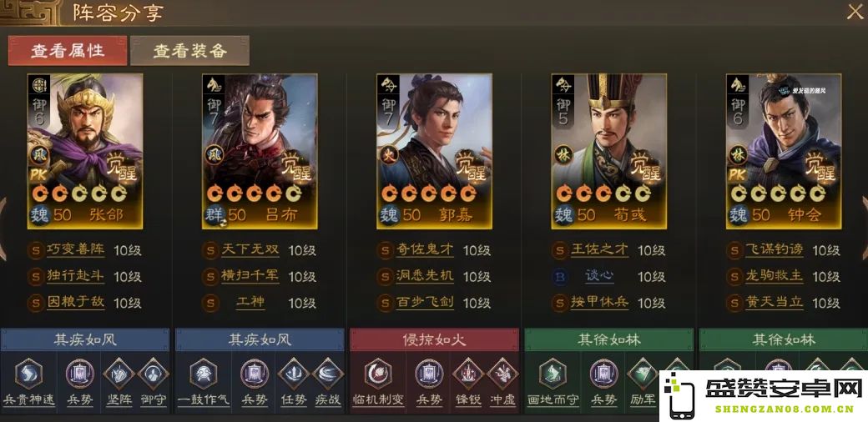Select the 兵贵神速 formation skill icon
The image size is (868, 422).
tap(28, 374)
